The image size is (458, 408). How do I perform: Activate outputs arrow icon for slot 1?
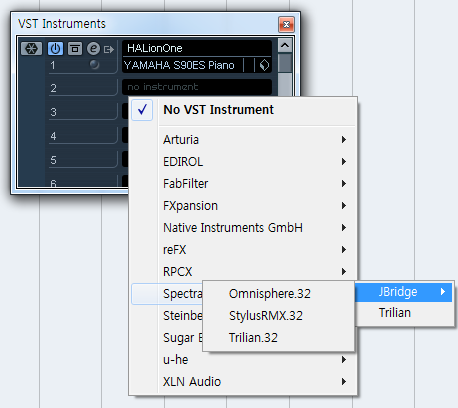click(109, 50)
